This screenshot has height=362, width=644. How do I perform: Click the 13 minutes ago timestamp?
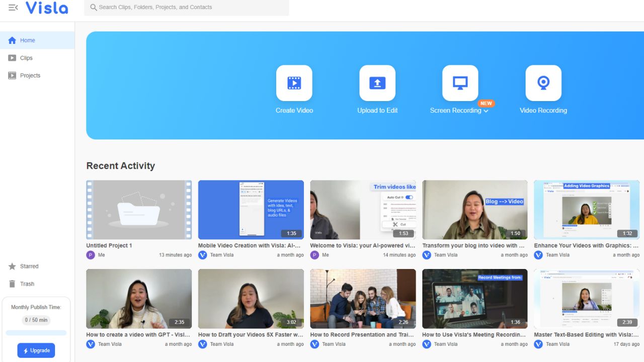pyautogui.click(x=175, y=255)
